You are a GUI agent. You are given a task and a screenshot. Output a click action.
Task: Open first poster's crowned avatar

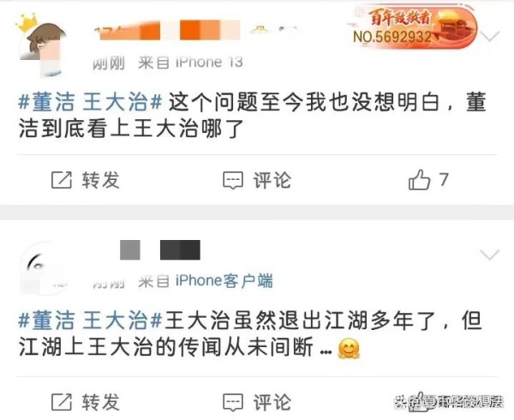point(41,45)
